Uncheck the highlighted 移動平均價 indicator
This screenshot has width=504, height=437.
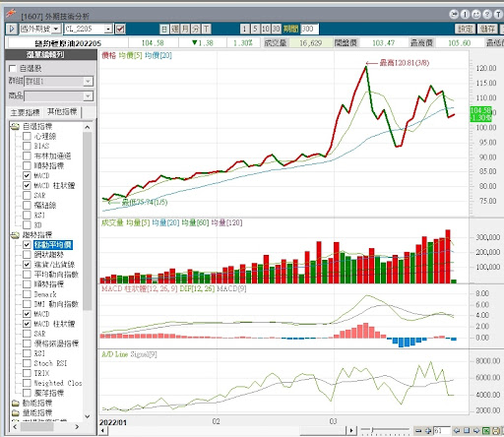pyautogui.click(x=27, y=245)
